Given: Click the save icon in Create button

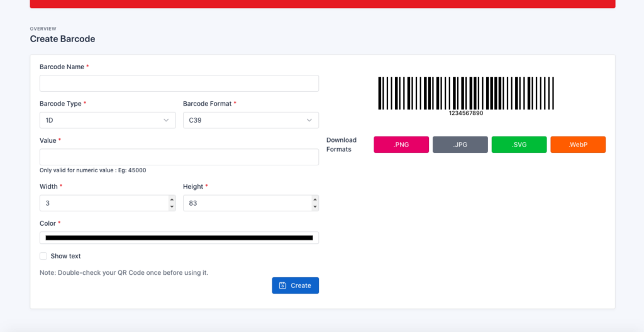Looking at the screenshot, I should tap(282, 285).
